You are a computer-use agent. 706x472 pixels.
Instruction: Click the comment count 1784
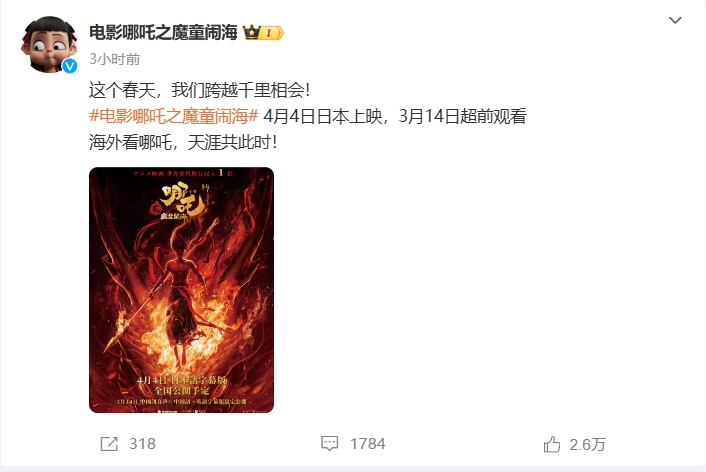coord(368,444)
